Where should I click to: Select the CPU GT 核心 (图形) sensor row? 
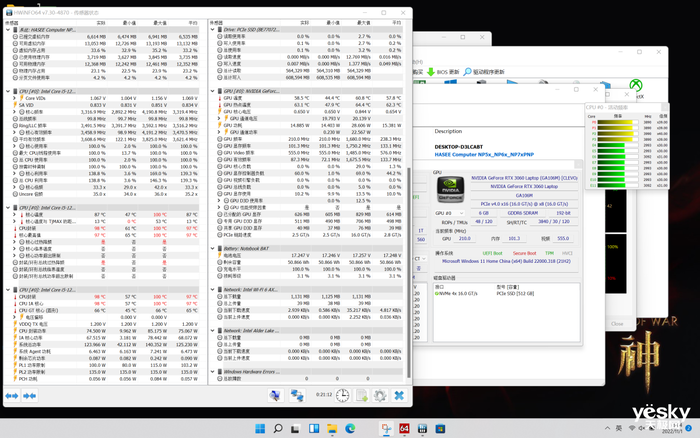(106, 310)
